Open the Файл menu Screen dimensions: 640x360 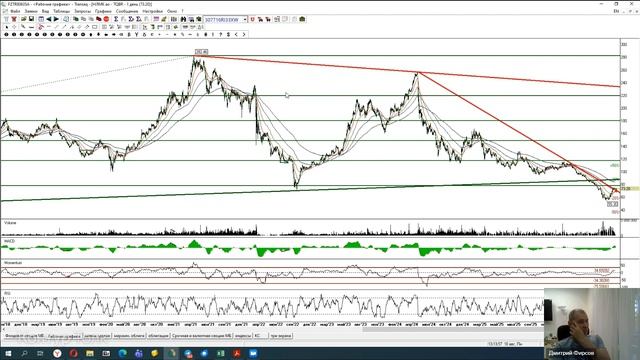(15, 11)
